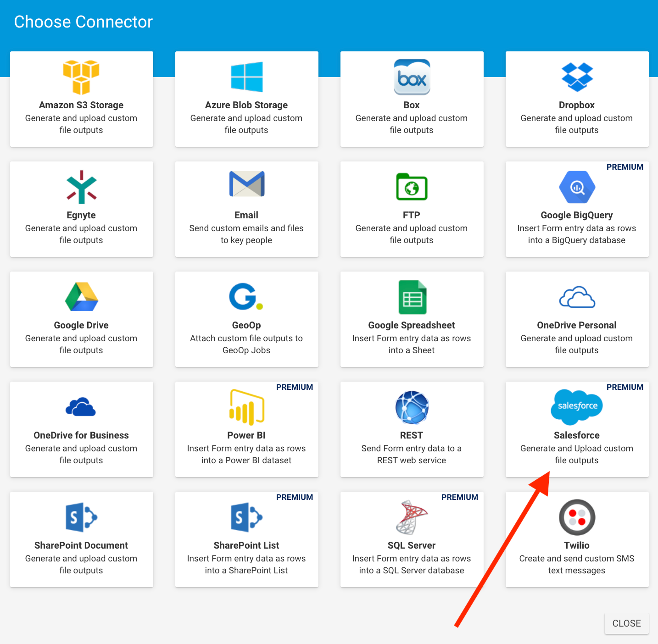Select the SharePoint Document icon
Viewport: 658px width, 644px height.
(x=81, y=517)
